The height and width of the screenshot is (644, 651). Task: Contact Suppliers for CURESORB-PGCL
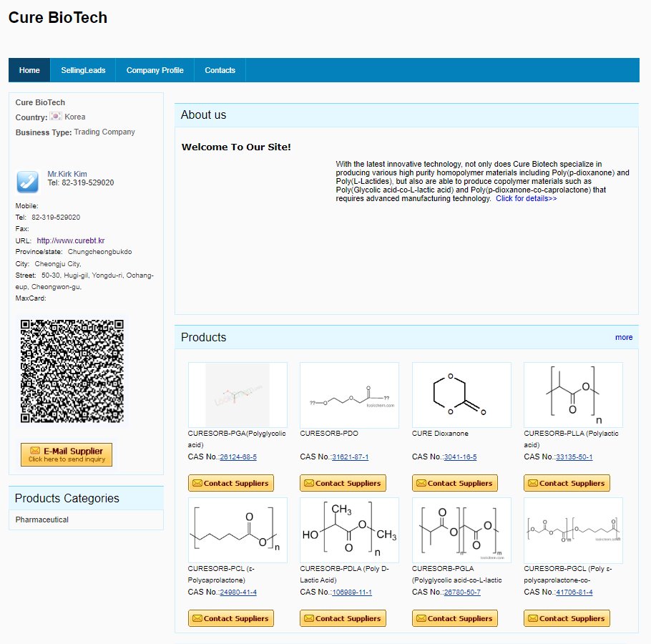[x=567, y=618]
